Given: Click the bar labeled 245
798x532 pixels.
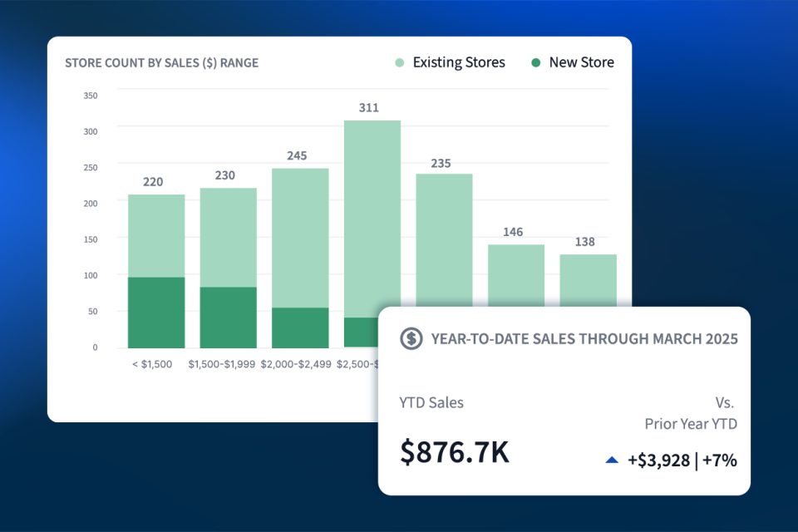Looking at the screenshot, I should coord(300,237).
